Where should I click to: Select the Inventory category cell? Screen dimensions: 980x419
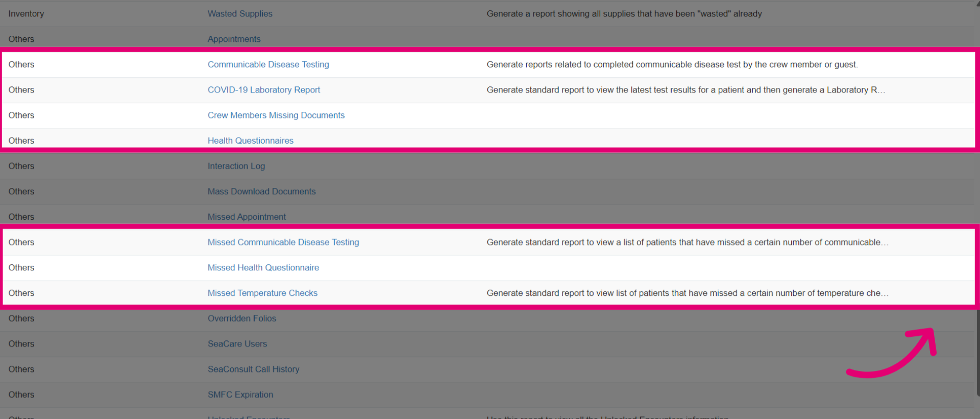point(26,14)
